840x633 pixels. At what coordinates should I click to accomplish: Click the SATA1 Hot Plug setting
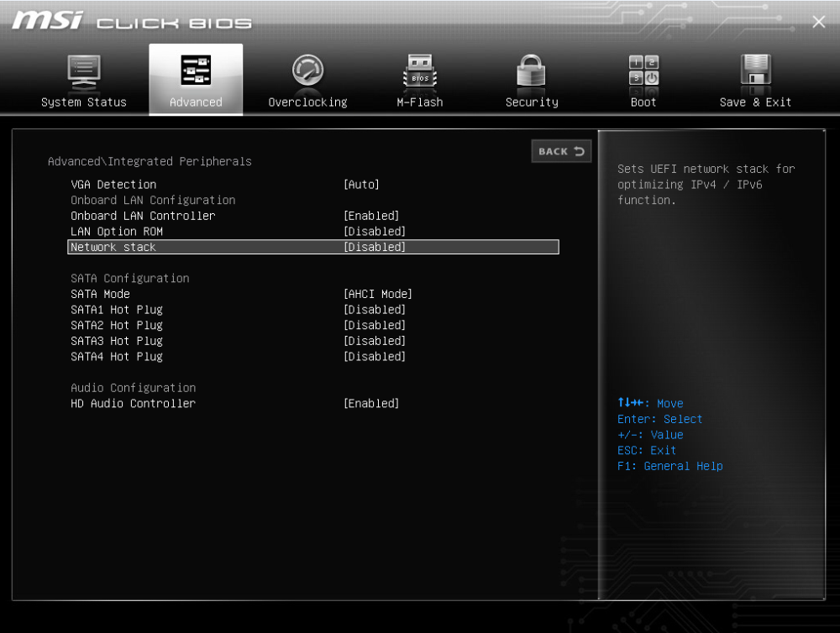[116, 310]
